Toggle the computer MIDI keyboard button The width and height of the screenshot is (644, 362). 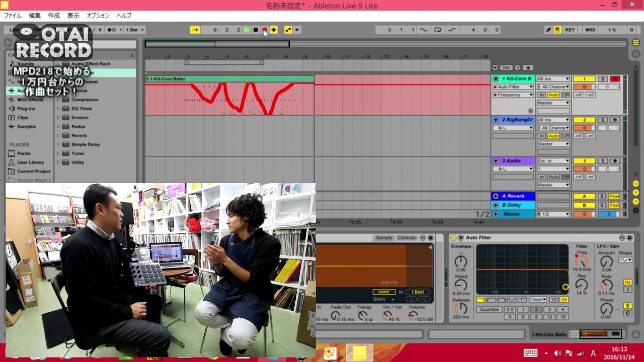pos(557,30)
